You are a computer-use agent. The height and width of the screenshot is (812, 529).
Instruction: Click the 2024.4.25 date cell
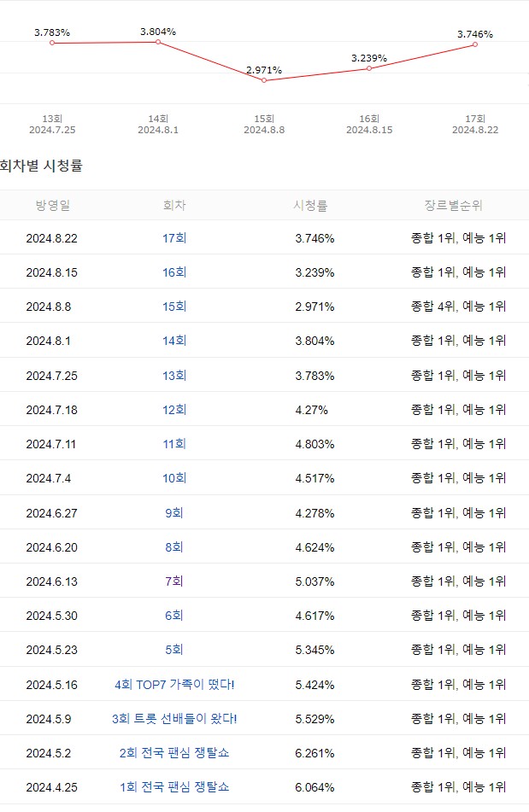[x=52, y=787]
